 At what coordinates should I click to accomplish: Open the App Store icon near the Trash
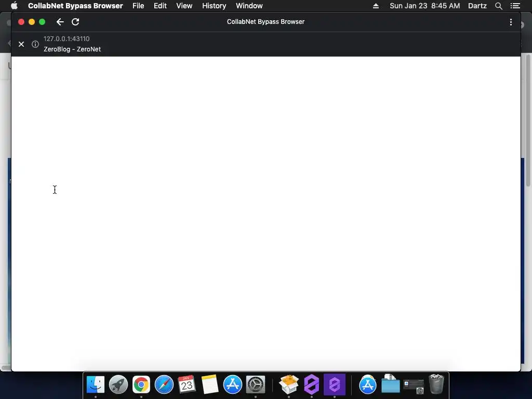(x=368, y=384)
